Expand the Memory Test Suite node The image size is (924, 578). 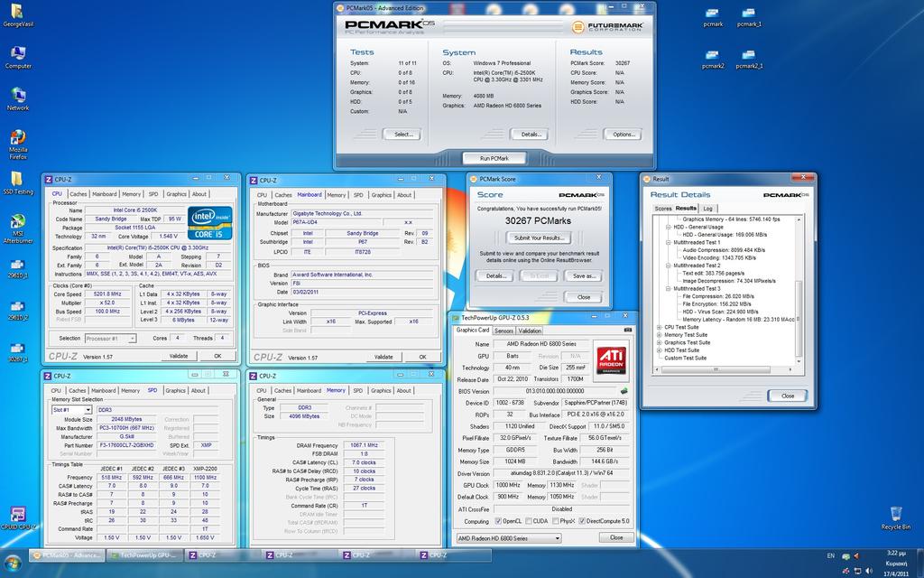point(660,335)
